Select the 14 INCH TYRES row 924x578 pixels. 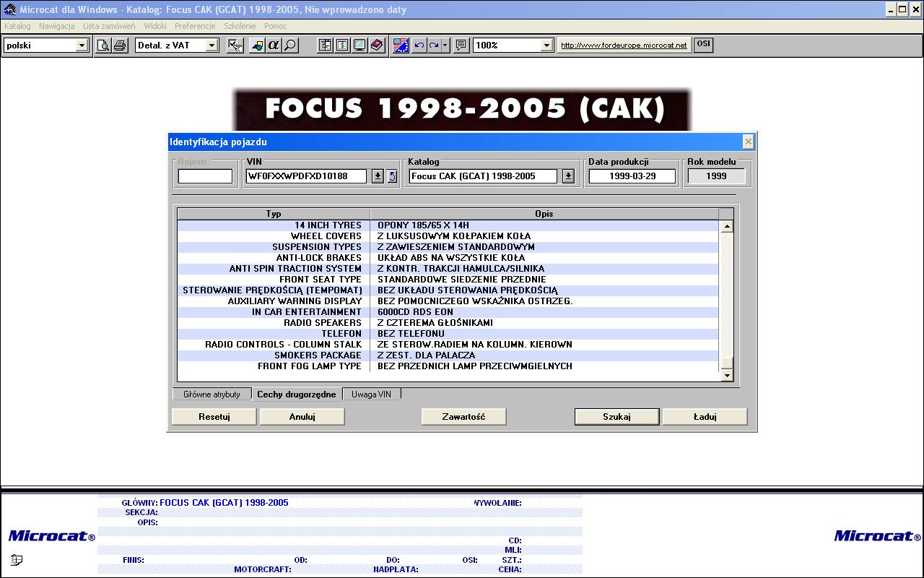click(448, 225)
